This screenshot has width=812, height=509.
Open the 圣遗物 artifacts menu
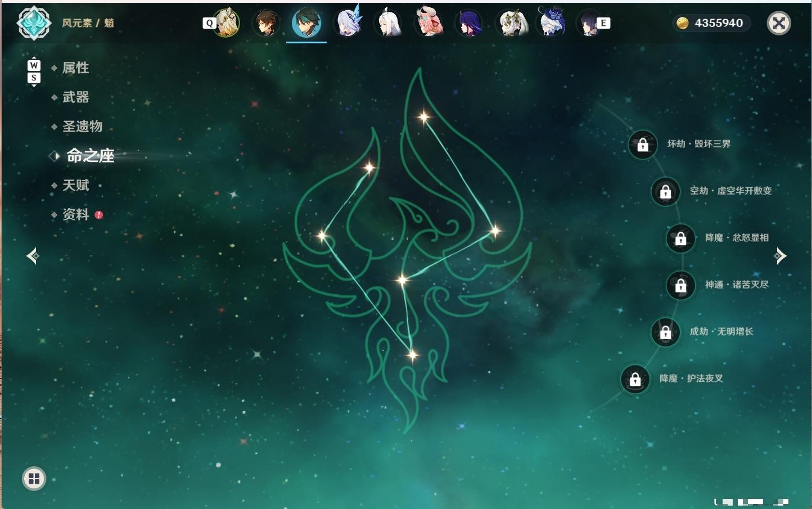[82, 127]
